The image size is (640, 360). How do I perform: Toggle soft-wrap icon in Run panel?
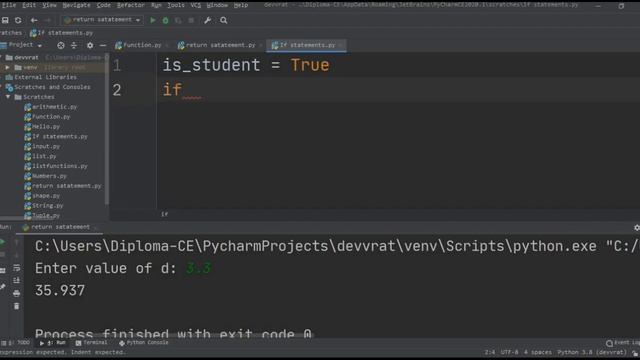pos(16,268)
